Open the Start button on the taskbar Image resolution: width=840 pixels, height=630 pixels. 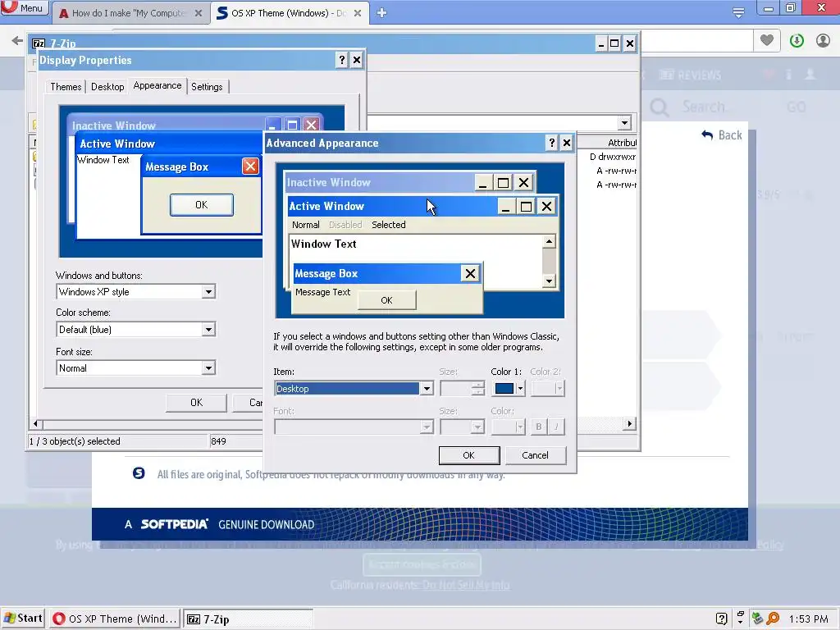[x=24, y=619]
